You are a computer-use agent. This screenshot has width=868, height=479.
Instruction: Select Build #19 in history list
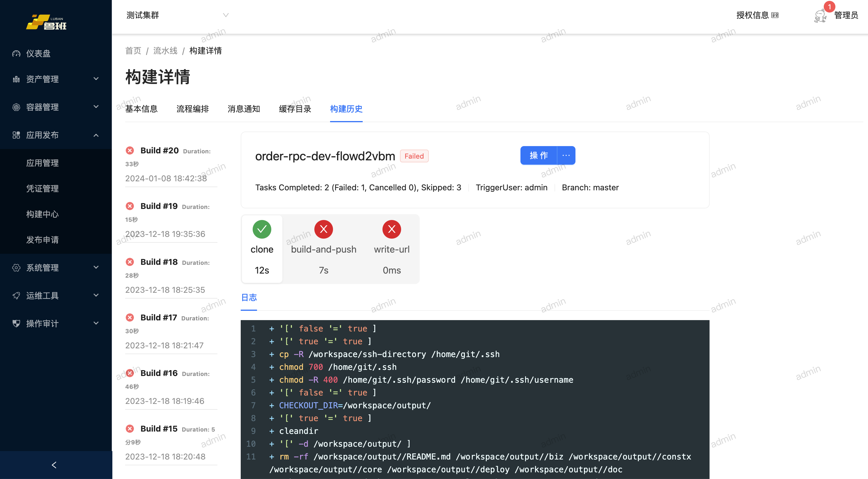pyautogui.click(x=159, y=206)
